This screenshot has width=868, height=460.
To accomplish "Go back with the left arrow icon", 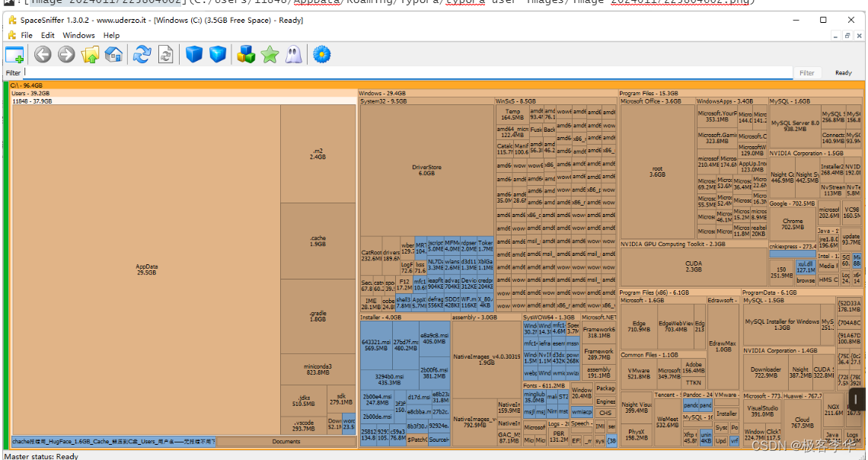I will coord(43,54).
